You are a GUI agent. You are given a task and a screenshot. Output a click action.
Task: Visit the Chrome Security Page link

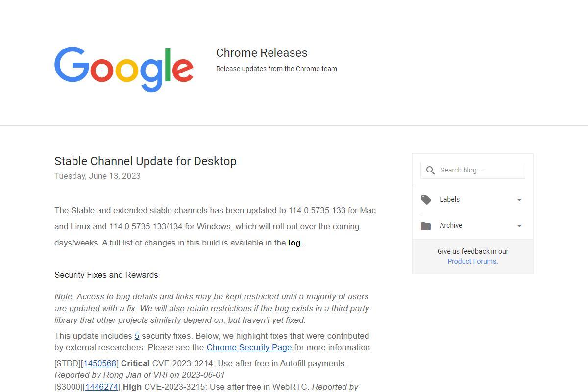tap(249, 347)
